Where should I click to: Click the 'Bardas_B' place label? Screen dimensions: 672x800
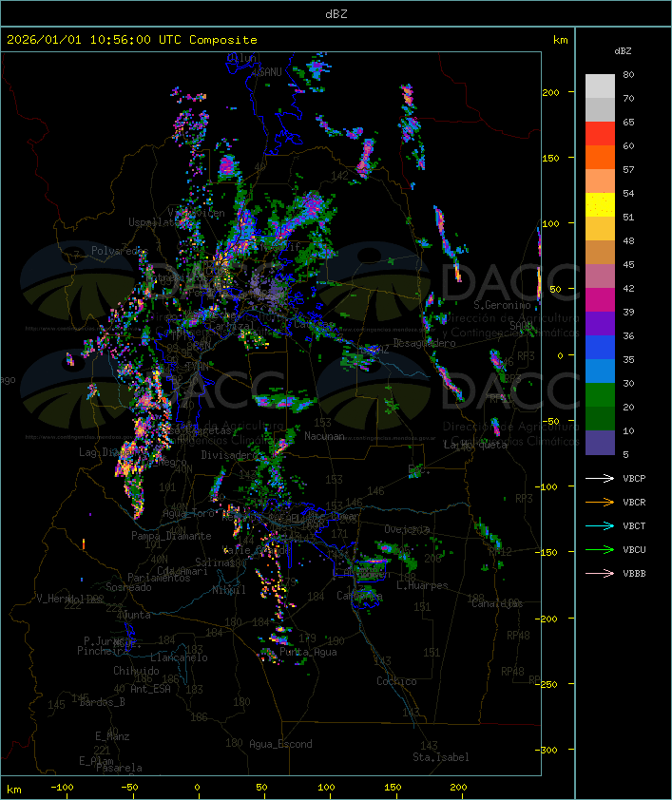(x=102, y=702)
